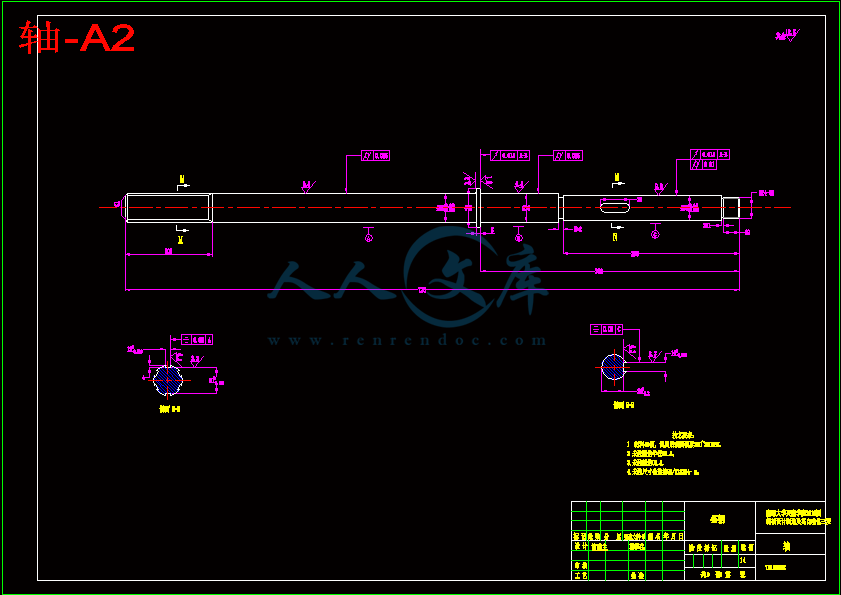Screen dimensions: 841x595
Task: Select technical requirement line 4
Action: pos(663,472)
